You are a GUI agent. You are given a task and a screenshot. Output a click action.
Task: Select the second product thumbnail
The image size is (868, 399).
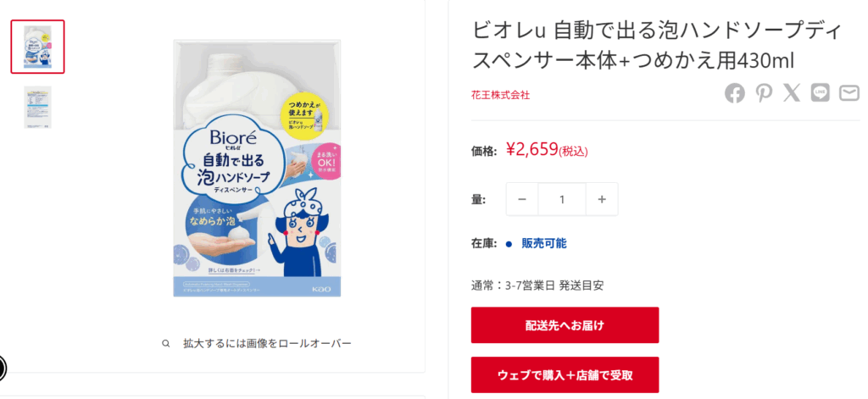[37, 108]
